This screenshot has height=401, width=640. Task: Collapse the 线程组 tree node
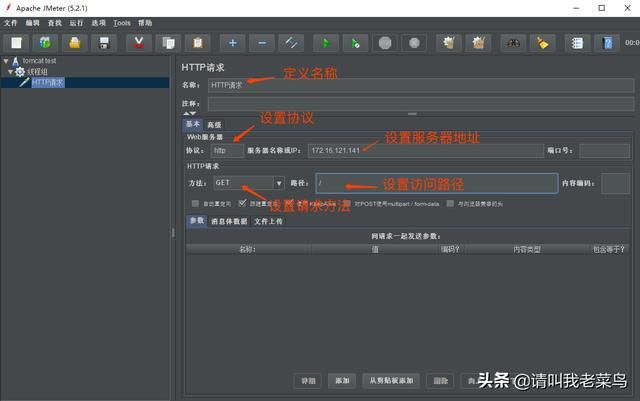click(11, 72)
